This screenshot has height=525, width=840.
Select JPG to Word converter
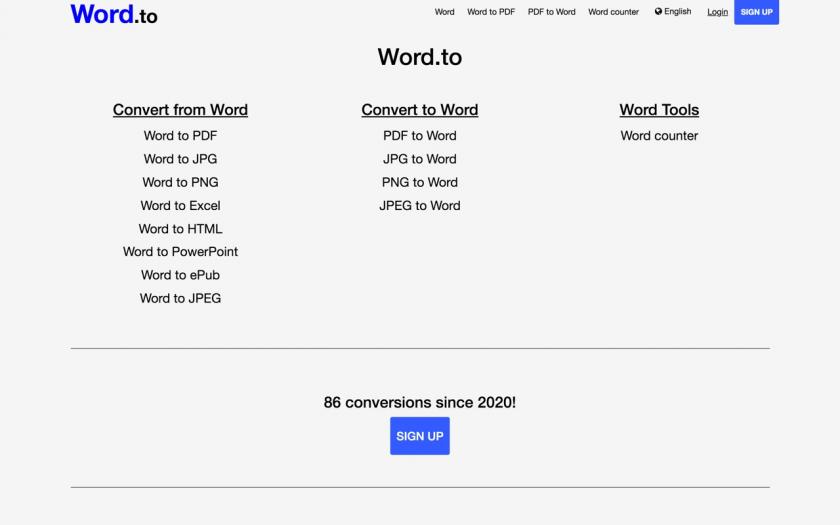tap(419, 159)
